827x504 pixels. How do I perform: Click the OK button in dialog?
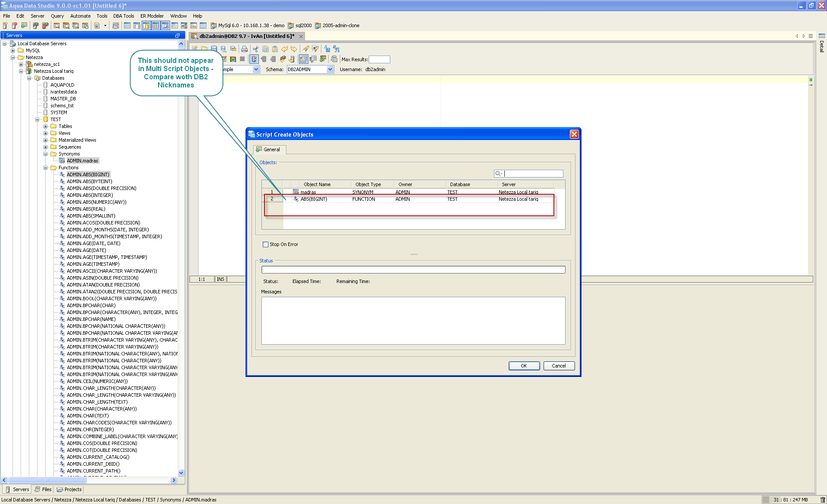[x=524, y=366]
